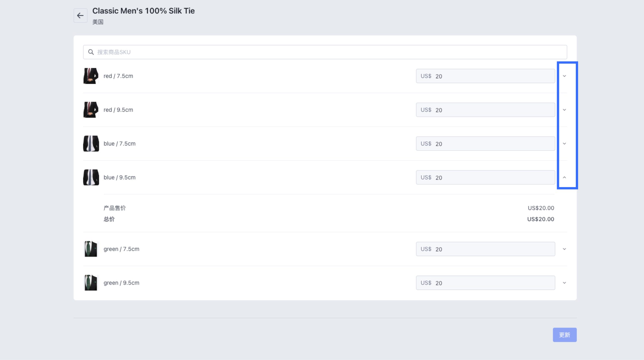Viewport: 644px width, 360px height.
Task: Open the red / 7.5cm tie thumbnail
Action: 91,76
